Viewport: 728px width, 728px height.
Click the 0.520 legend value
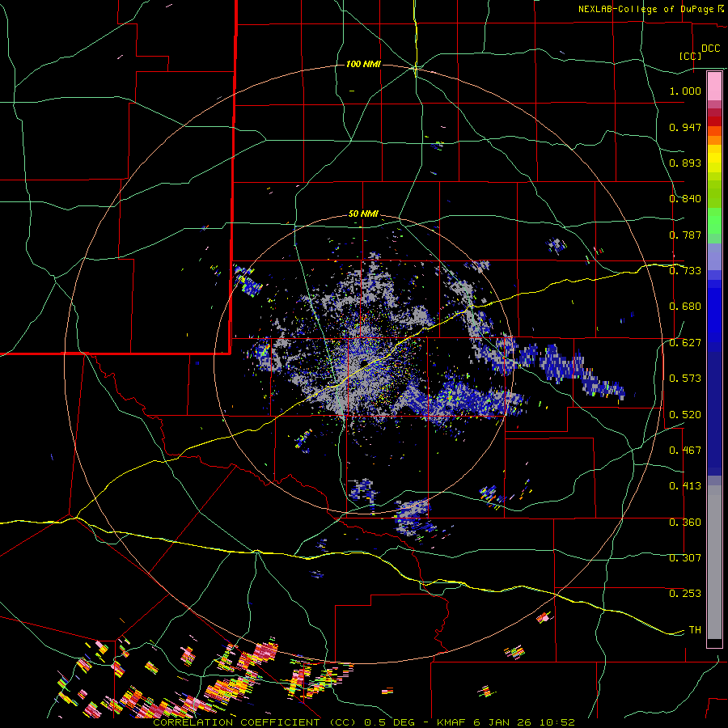[x=685, y=415]
